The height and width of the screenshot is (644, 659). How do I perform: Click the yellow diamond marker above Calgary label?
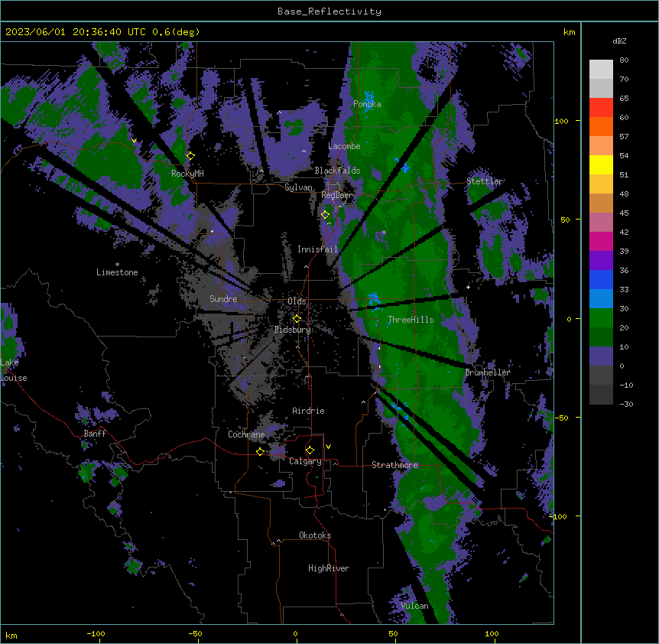310,450
